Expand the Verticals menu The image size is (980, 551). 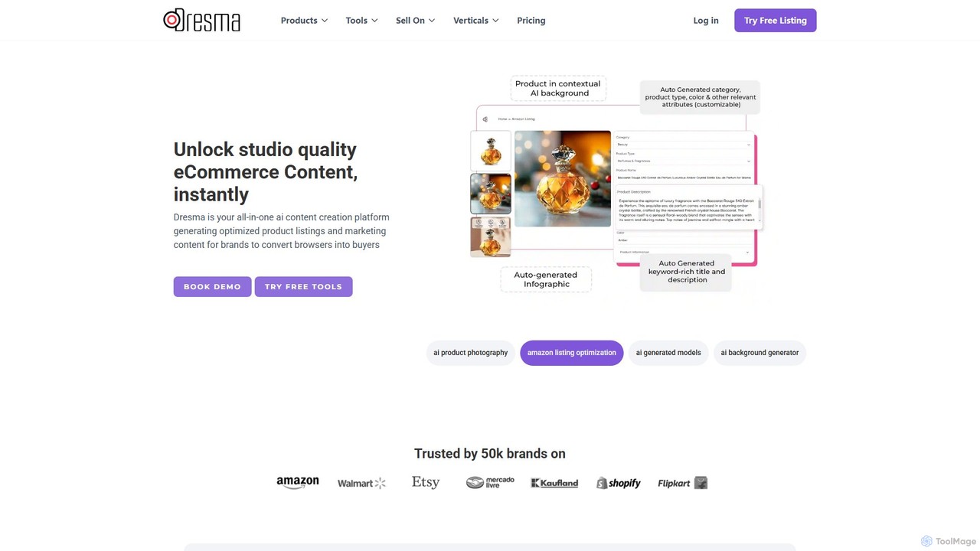[x=475, y=21]
